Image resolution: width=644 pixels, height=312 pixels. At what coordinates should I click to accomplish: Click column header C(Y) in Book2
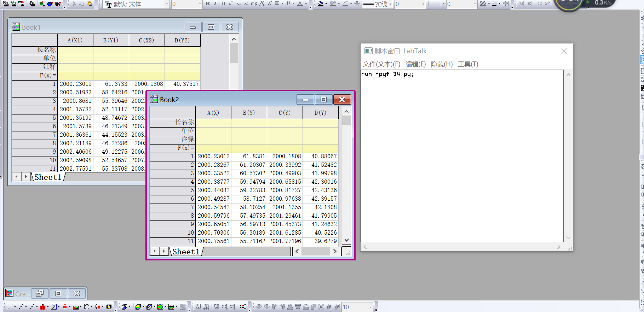point(284,113)
